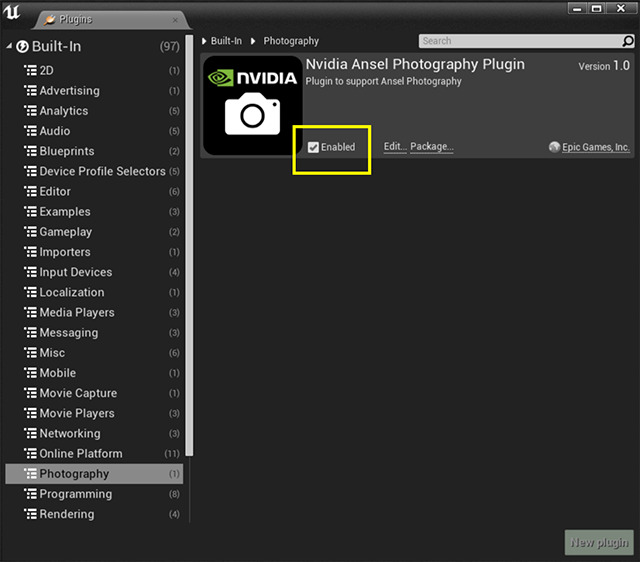Screen dimensions: 640x562
Task: Click the search magnifier icon
Action: (x=628, y=41)
